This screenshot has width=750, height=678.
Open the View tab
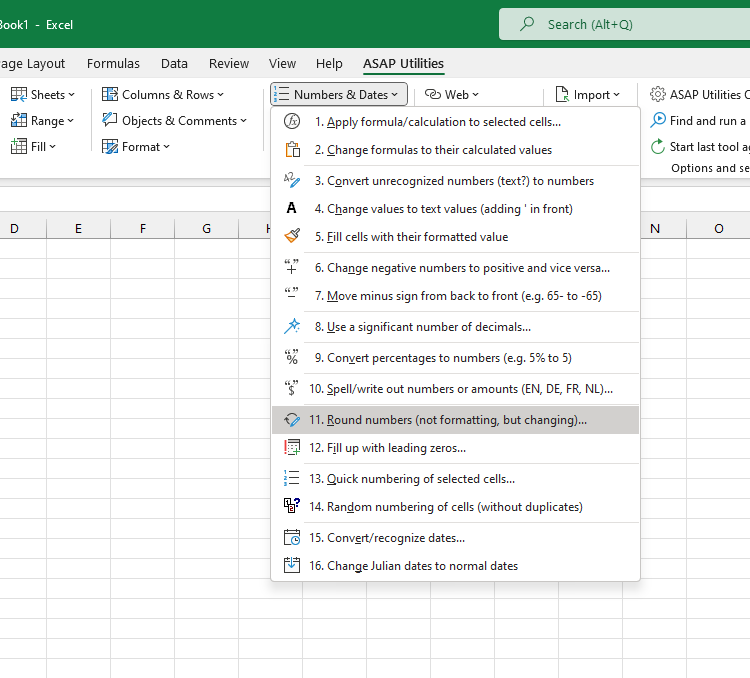coord(282,63)
